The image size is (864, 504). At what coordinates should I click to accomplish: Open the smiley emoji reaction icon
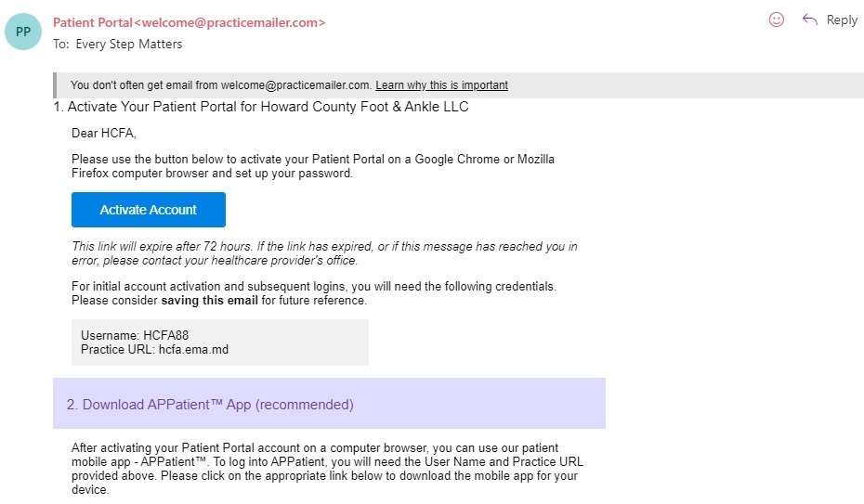point(777,19)
